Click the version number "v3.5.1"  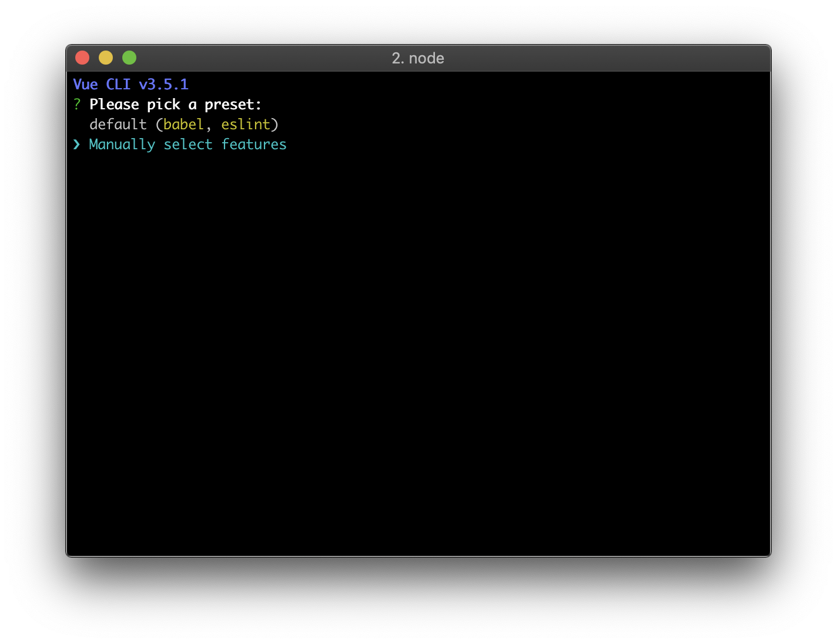coord(163,85)
